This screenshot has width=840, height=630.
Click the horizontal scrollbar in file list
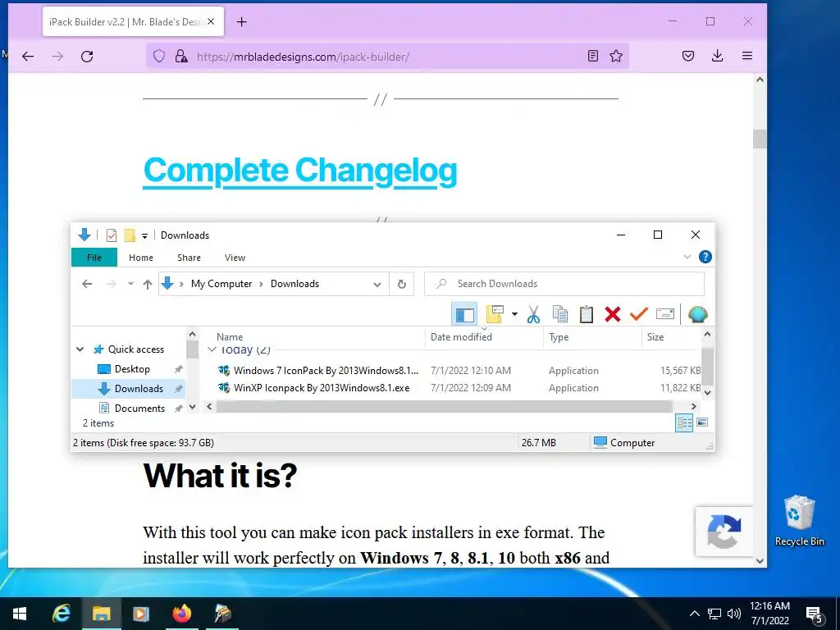click(x=444, y=407)
